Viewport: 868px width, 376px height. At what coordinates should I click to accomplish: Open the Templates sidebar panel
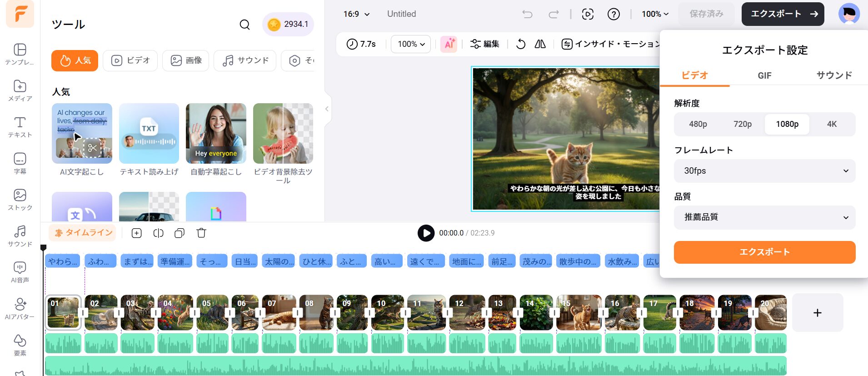(20, 54)
